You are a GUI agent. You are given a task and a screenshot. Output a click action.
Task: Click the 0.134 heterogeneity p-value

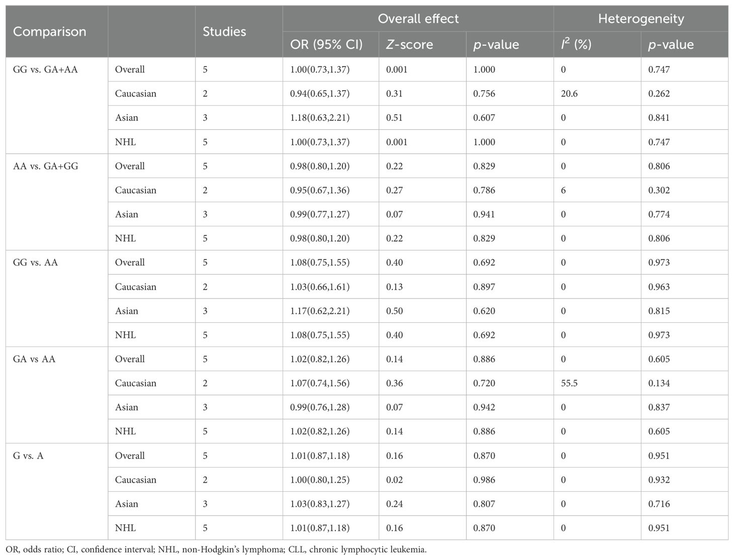click(659, 383)
